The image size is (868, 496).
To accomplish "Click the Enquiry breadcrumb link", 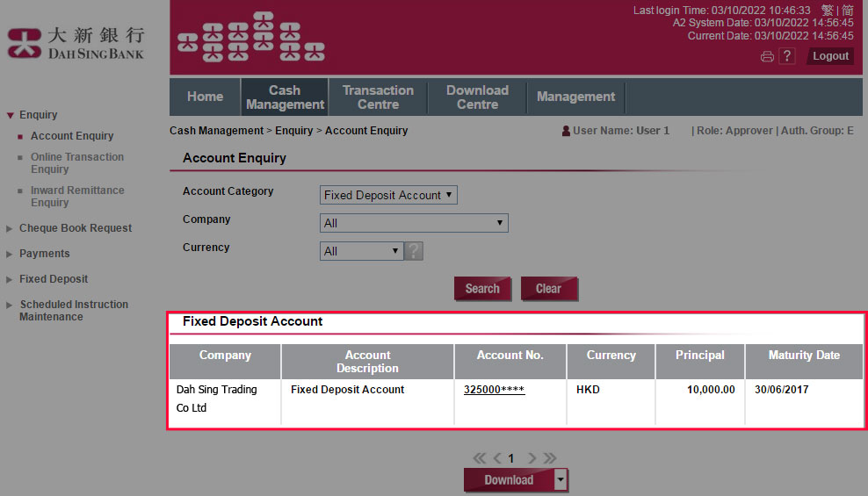I will coord(294,131).
